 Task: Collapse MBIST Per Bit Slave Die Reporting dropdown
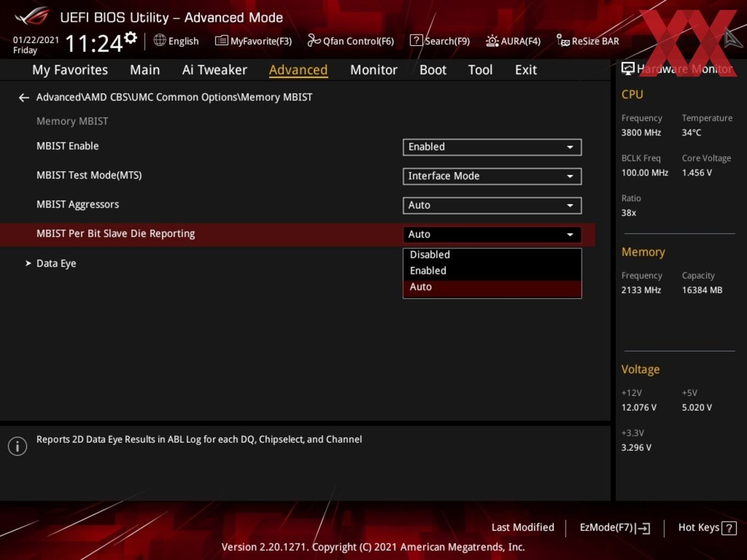tap(492, 234)
